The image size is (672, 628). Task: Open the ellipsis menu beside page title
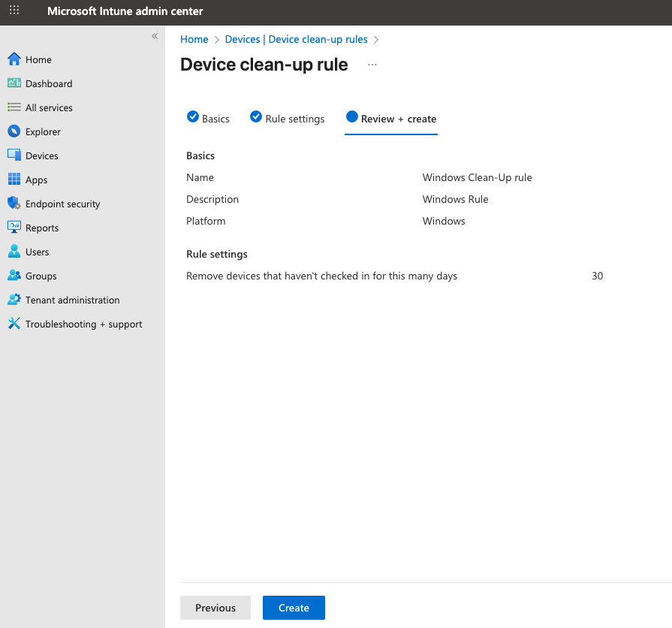coord(372,65)
